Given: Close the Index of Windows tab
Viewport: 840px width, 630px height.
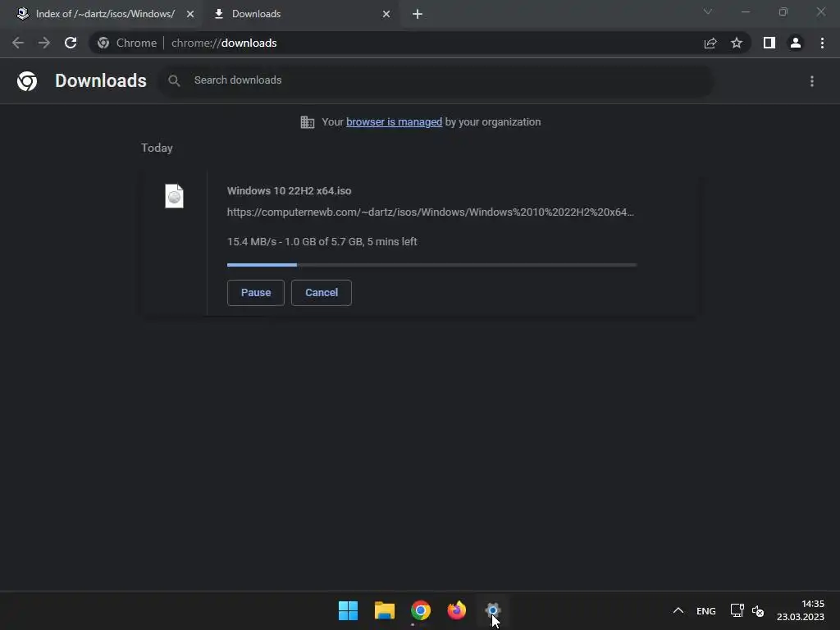Looking at the screenshot, I should 190,14.
